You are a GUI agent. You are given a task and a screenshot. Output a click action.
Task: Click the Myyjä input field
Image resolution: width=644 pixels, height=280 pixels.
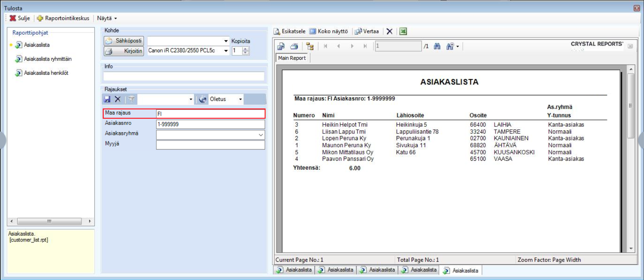(x=210, y=145)
